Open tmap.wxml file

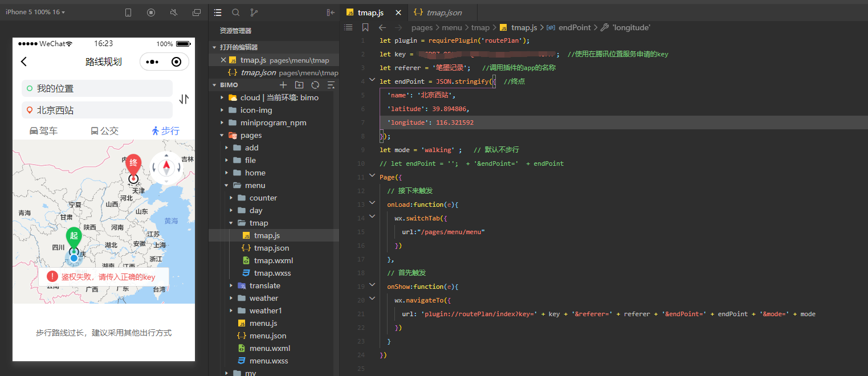pyautogui.click(x=274, y=260)
